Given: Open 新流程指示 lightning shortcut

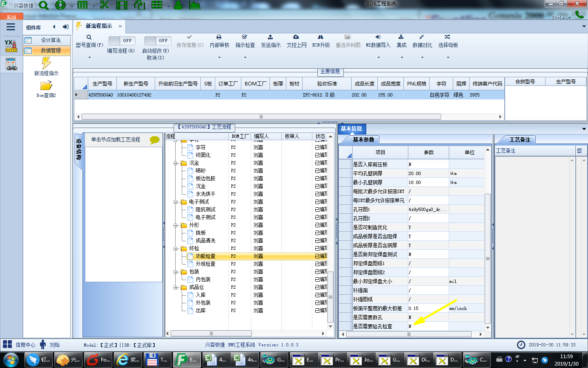Looking at the screenshot, I should [x=46, y=67].
